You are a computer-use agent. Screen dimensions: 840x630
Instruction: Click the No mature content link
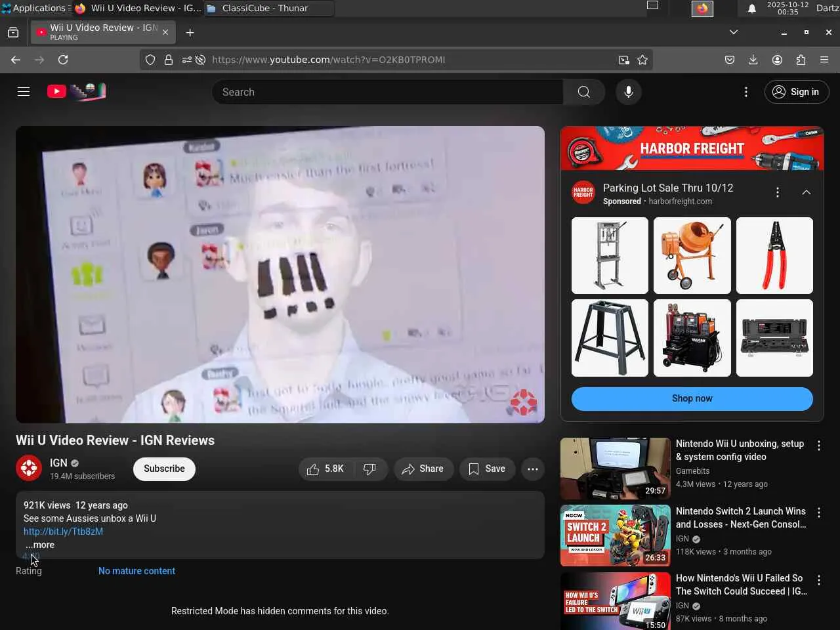coord(136,571)
